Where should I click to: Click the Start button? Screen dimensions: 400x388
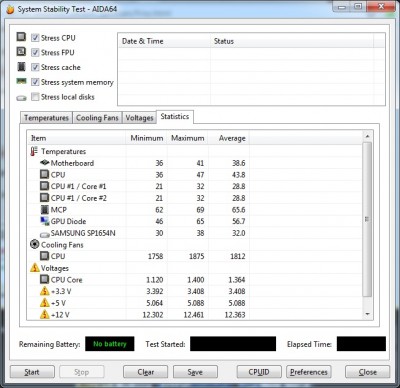point(32,372)
